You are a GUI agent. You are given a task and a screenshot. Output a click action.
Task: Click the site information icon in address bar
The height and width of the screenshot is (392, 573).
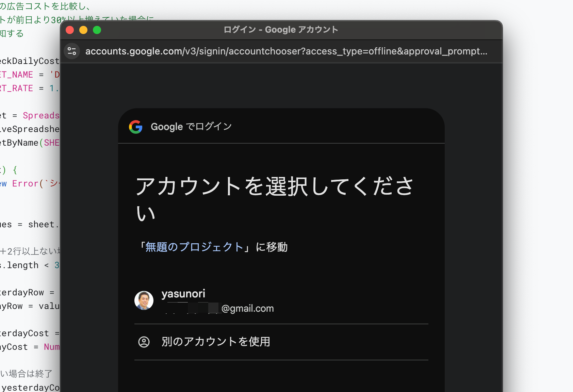point(72,51)
